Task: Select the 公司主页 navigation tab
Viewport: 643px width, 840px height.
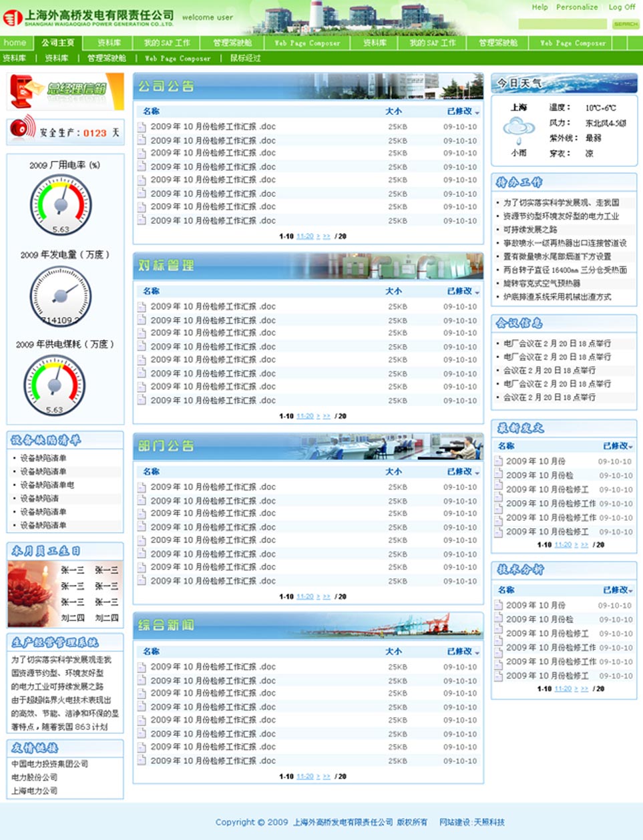Action: click(57, 43)
